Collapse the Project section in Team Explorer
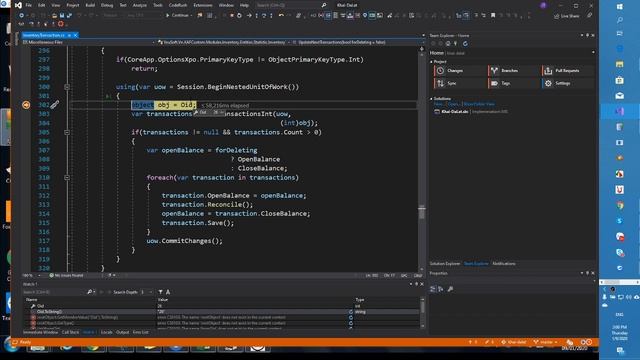The image size is (640, 360). point(431,62)
